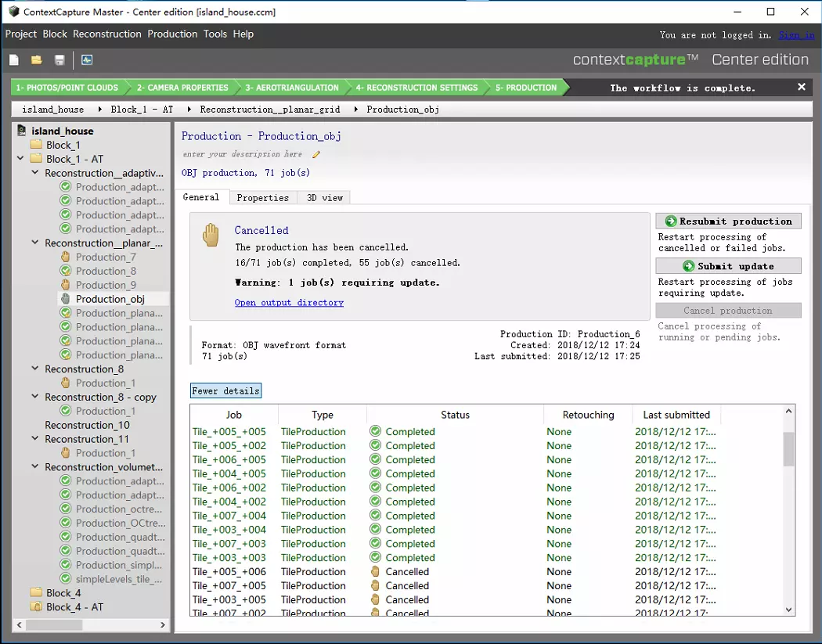Image resolution: width=822 pixels, height=644 pixels.
Task: Select the Tile_+003_+003 job row
Action: [454, 558]
